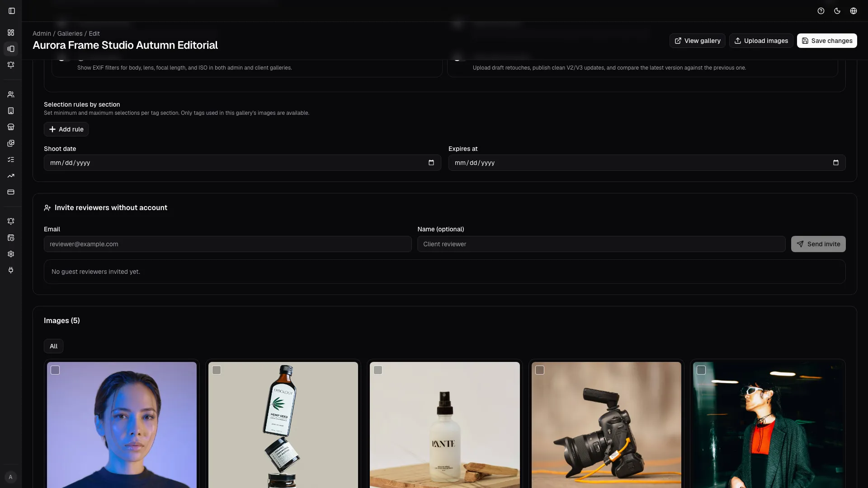Open the highlighted galleries icon in sidebar
The height and width of the screenshot is (488, 868).
(11, 49)
